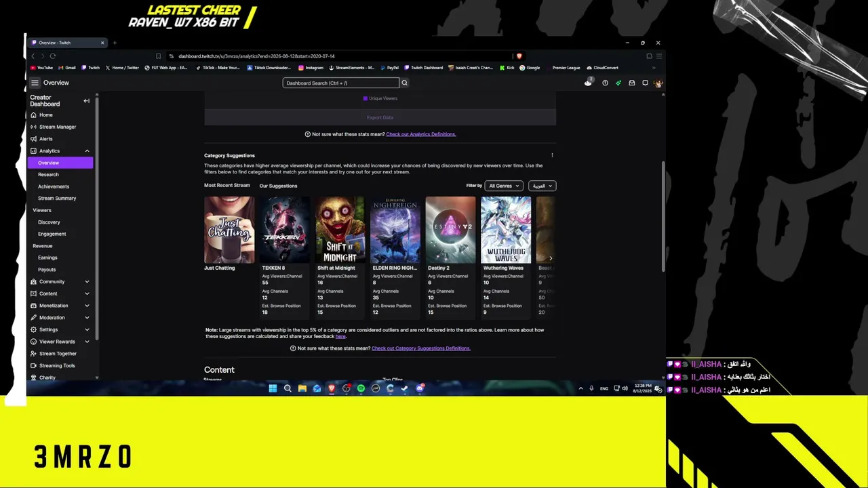Reload the browser page

click(53, 56)
